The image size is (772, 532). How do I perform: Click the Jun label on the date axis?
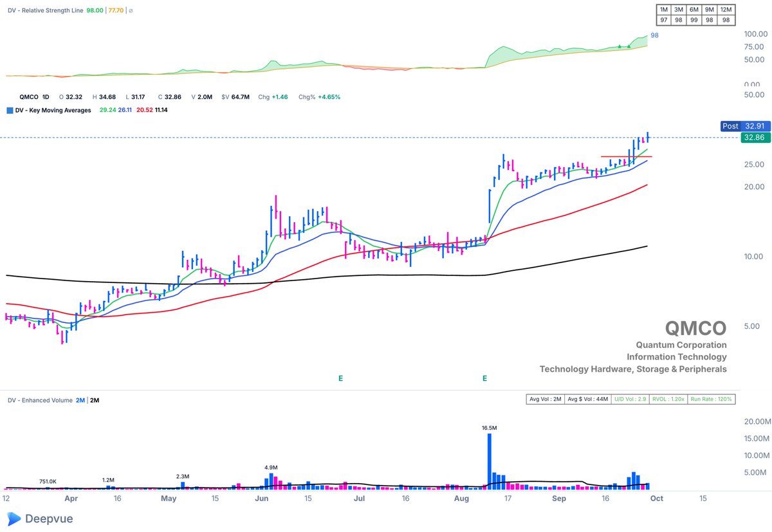click(262, 499)
